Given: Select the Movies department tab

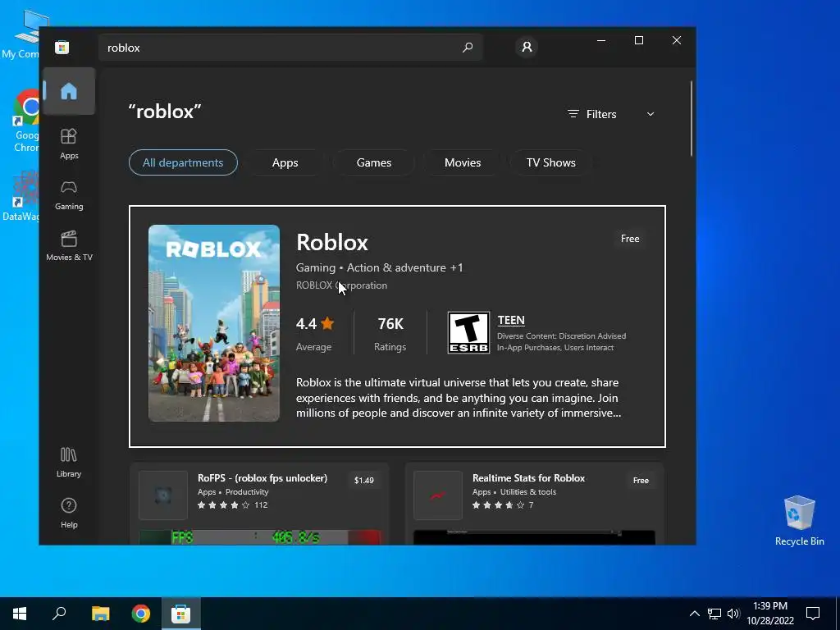Looking at the screenshot, I should (x=463, y=162).
